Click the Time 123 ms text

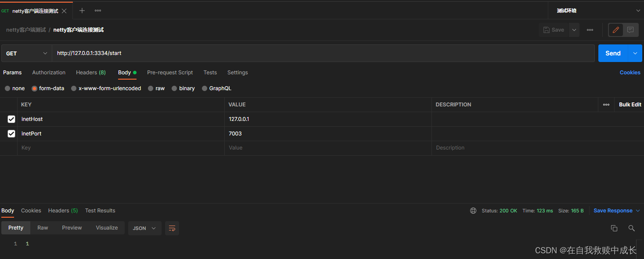tap(538, 211)
